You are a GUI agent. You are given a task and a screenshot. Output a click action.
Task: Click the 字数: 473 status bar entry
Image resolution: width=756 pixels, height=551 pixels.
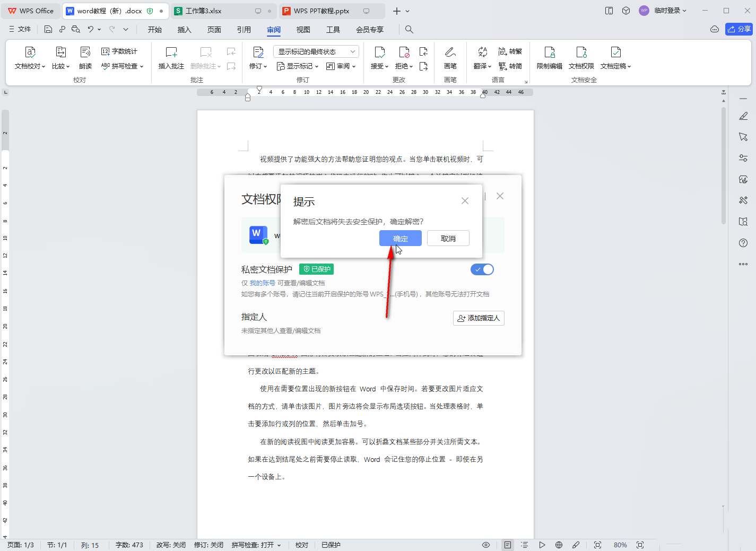[x=129, y=545]
